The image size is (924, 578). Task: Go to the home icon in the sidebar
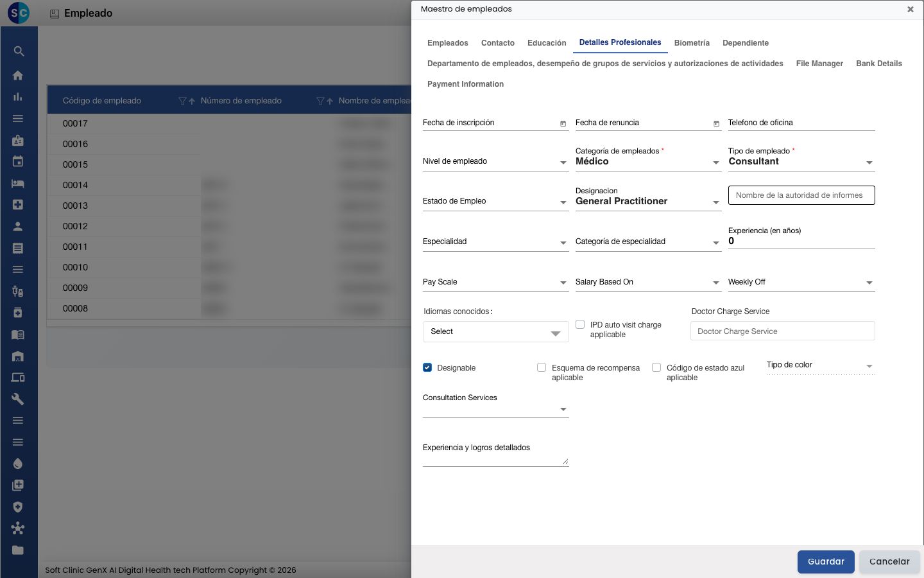coord(18,76)
